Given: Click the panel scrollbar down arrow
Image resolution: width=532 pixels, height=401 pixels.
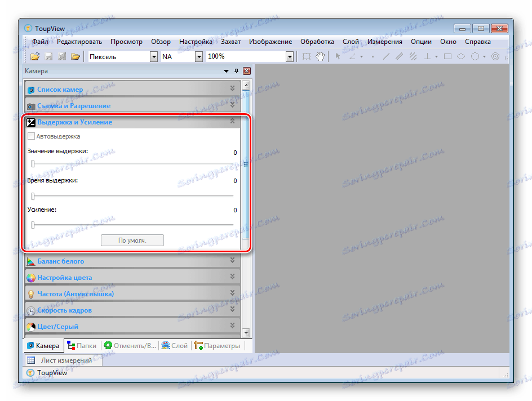Looking at the screenshot, I should 247,333.
